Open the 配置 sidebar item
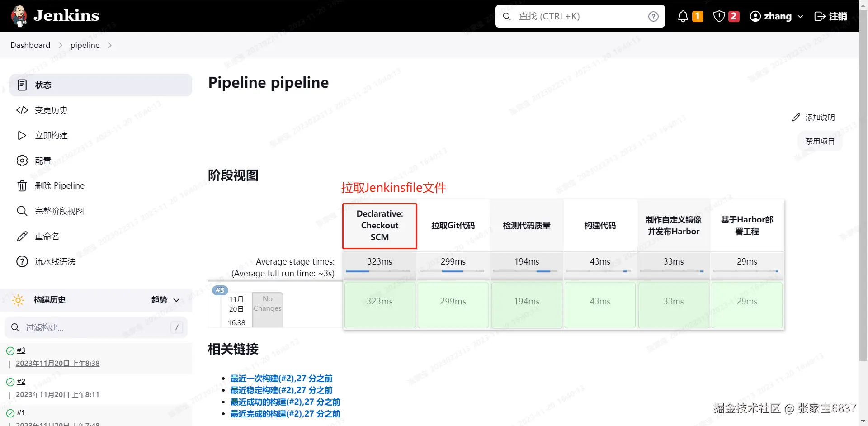 click(101, 161)
